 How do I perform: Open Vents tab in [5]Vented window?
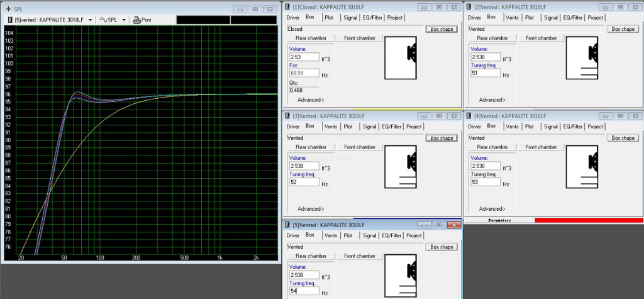point(331,235)
